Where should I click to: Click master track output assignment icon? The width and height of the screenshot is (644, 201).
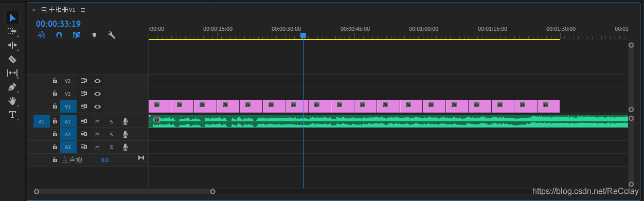pyautogui.click(x=141, y=158)
